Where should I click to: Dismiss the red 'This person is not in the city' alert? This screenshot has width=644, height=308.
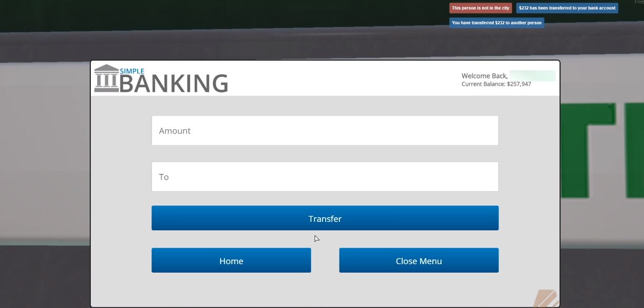tap(479, 8)
